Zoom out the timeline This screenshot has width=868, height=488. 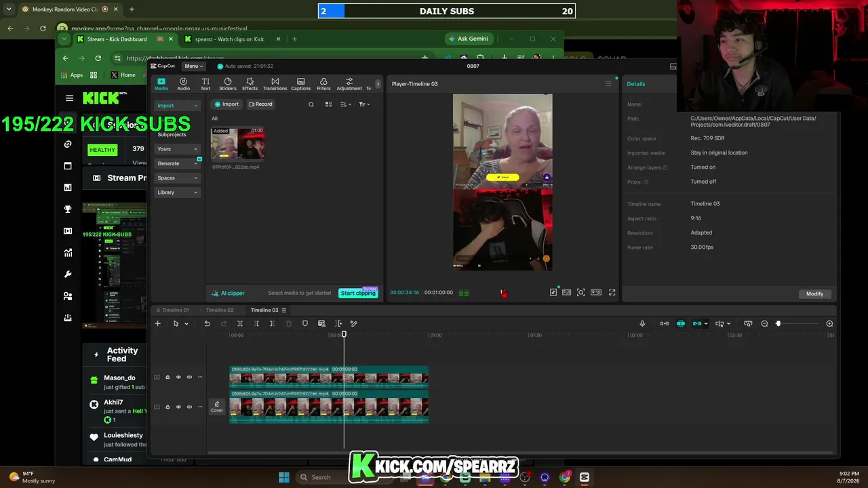point(764,323)
